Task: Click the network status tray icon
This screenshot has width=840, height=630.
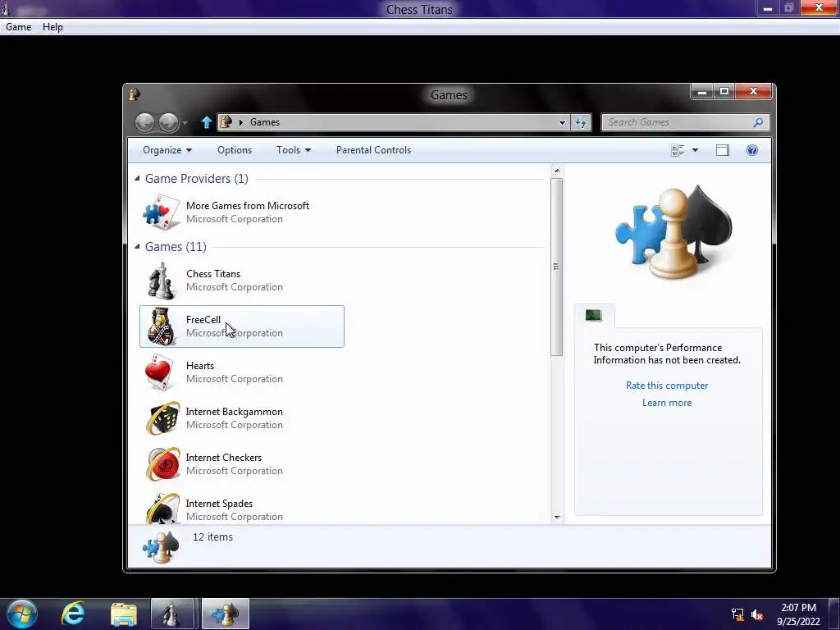Action: click(737, 614)
